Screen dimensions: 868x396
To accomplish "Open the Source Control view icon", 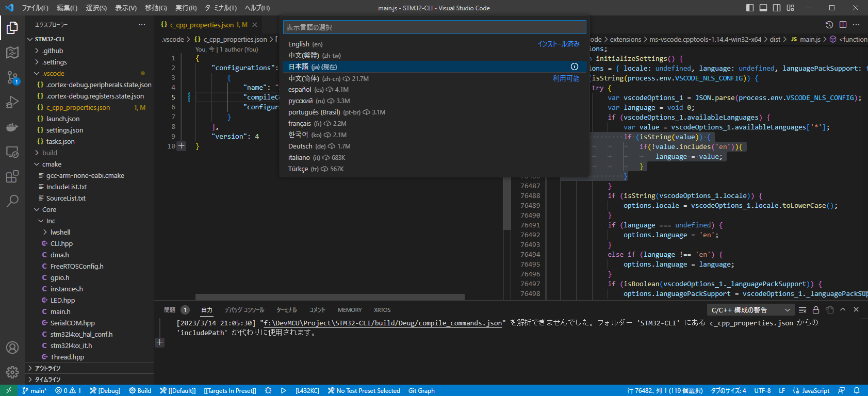I will pos(12,77).
